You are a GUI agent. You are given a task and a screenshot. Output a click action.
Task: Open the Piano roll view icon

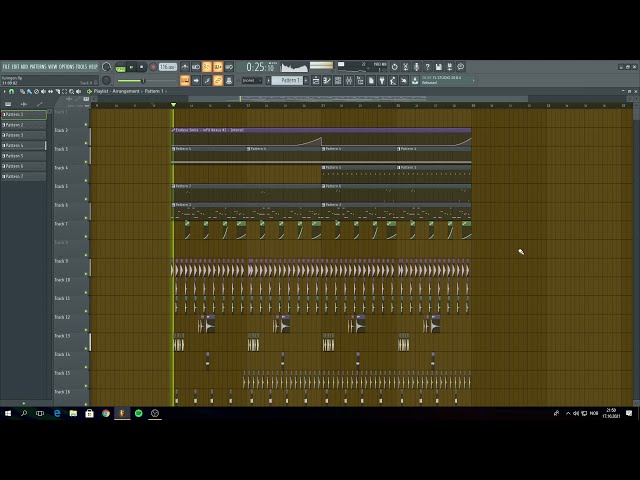click(x=327, y=80)
